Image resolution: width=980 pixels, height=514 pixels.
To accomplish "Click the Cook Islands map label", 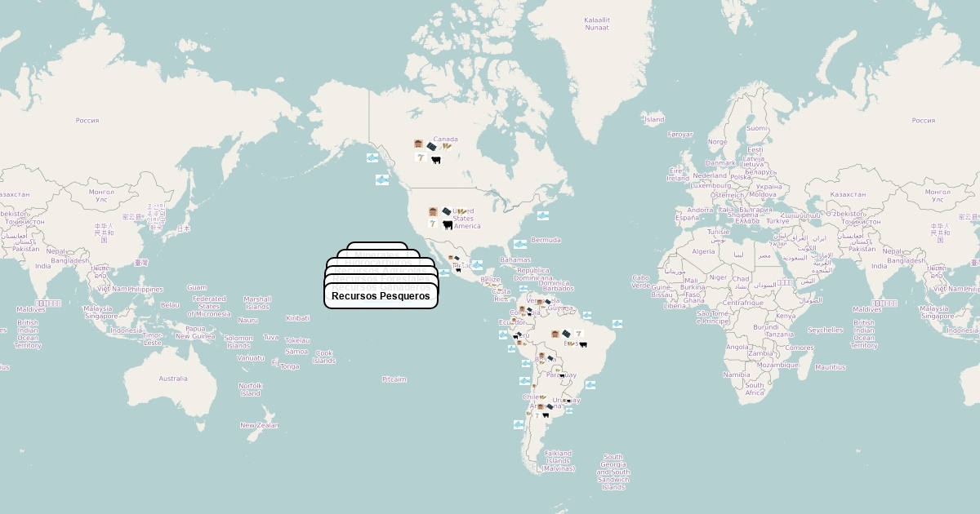I will tap(324, 357).
